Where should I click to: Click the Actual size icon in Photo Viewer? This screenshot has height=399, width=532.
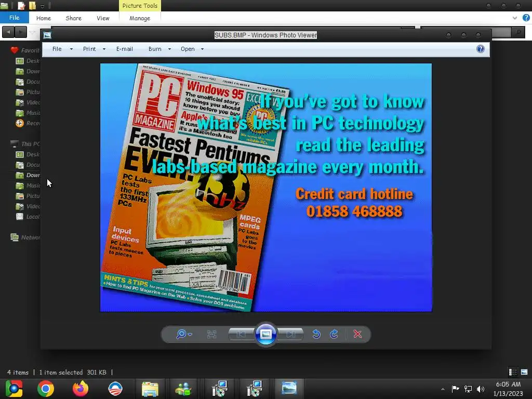(x=211, y=335)
